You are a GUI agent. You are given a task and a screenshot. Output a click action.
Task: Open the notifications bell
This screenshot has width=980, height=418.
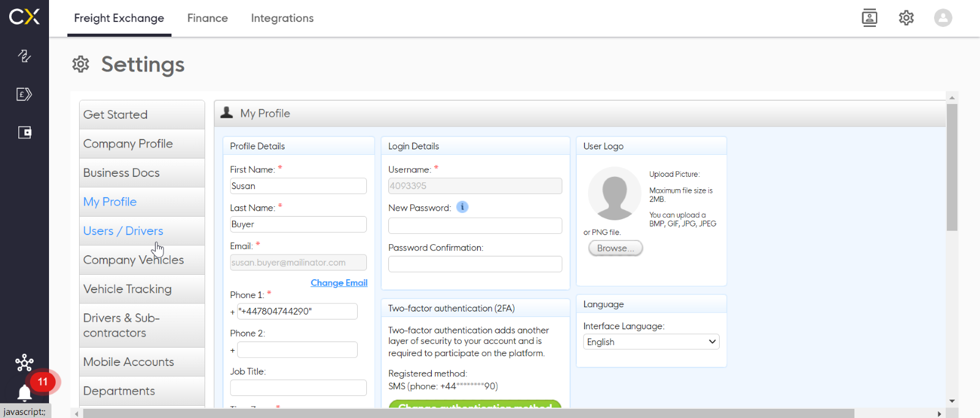click(x=24, y=393)
